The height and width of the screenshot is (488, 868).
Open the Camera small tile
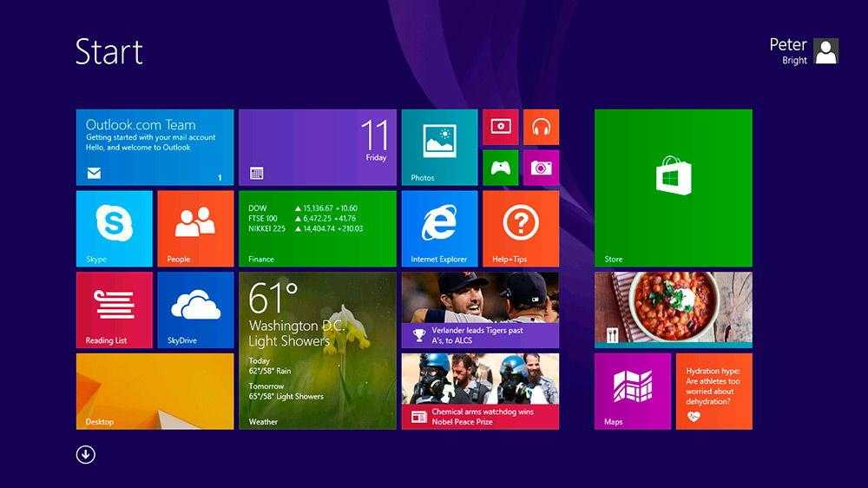point(541,168)
